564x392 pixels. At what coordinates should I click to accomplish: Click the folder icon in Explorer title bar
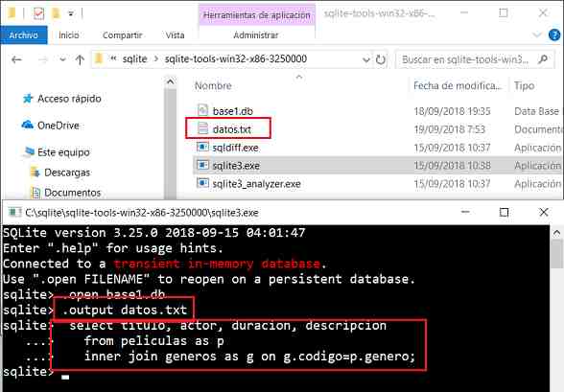tap(12, 13)
